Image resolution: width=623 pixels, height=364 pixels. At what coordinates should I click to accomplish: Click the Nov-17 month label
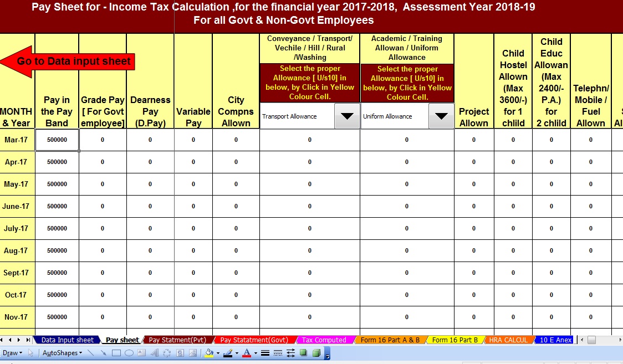(16, 317)
